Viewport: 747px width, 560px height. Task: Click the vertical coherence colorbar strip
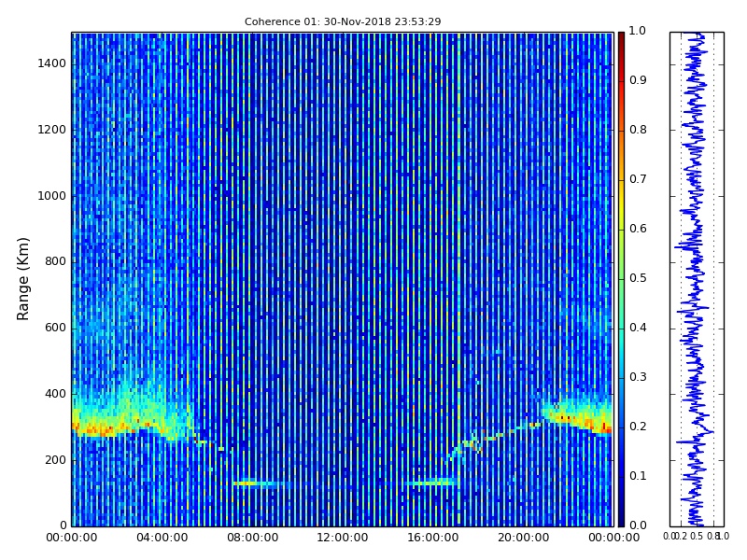click(x=621, y=279)
